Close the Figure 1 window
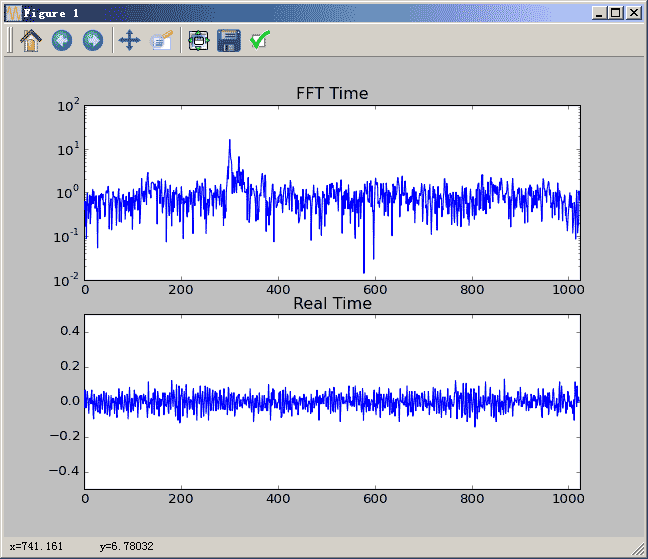648x559 pixels. pyautogui.click(x=633, y=13)
